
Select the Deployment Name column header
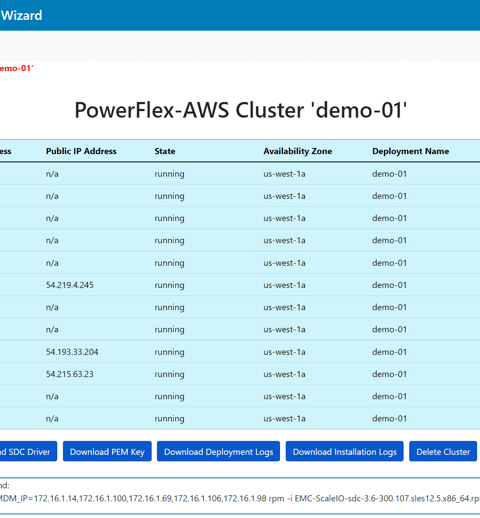(x=410, y=151)
